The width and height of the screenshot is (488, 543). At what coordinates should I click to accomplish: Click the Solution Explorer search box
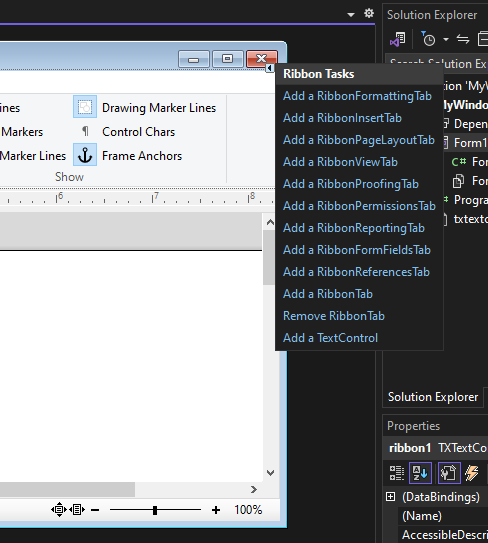point(437,64)
